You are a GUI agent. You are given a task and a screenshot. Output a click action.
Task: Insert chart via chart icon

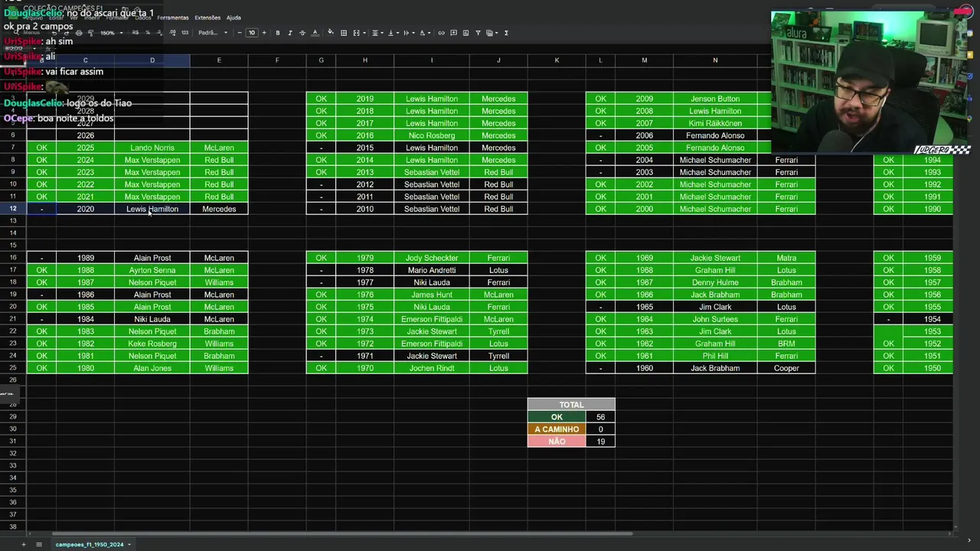(x=465, y=33)
